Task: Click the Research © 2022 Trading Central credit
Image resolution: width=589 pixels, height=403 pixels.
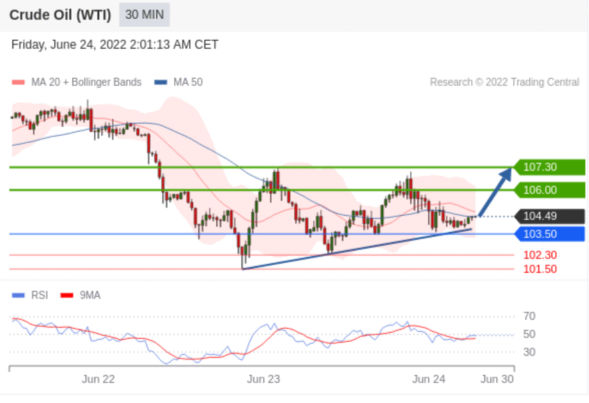Action: click(504, 82)
